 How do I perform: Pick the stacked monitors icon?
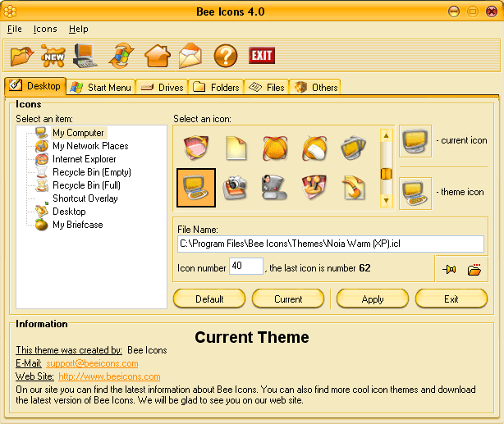click(x=354, y=148)
